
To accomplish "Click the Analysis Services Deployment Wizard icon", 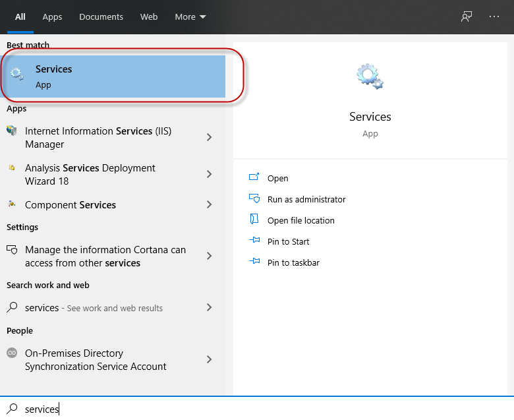I will [12, 168].
